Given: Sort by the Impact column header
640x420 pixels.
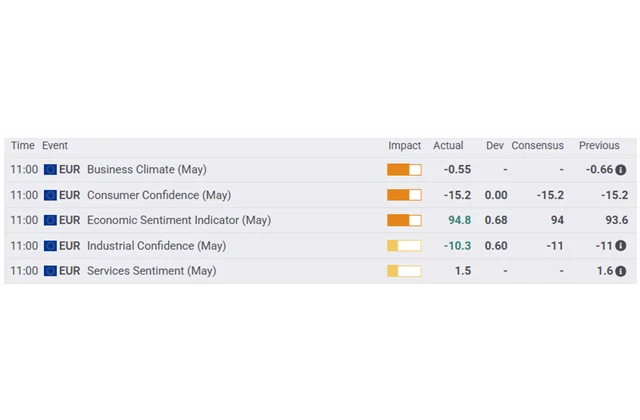Looking at the screenshot, I should tap(404, 146).
